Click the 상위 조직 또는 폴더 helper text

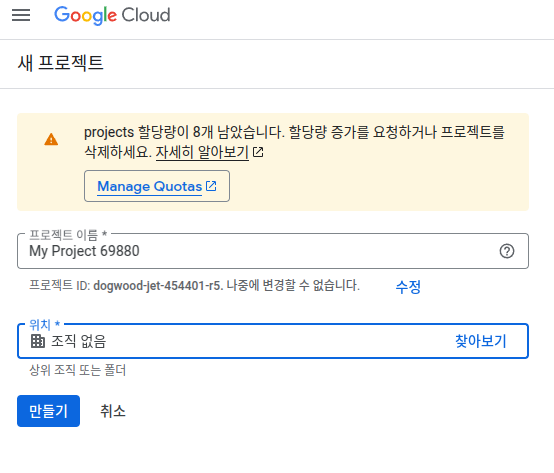77,370
